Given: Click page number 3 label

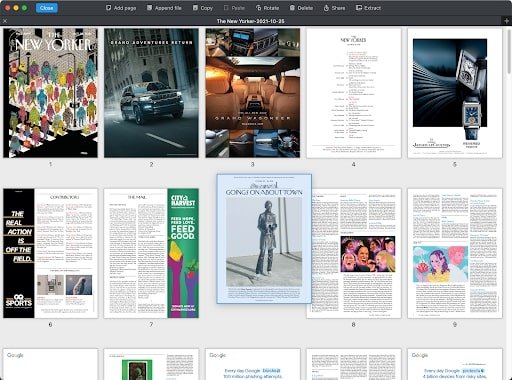Looking at the screenshot, I should 253,164.
